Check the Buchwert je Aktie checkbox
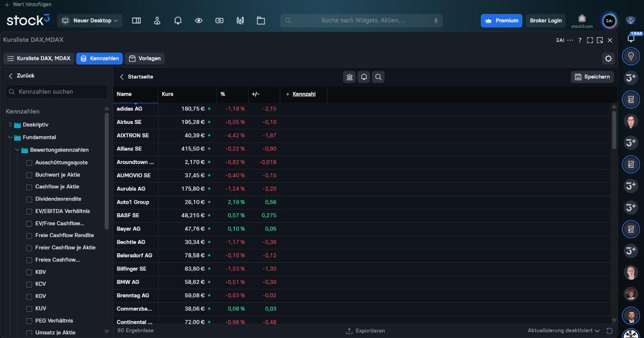The width and height of the screenshot is (644, 338). tap(29, 175)
